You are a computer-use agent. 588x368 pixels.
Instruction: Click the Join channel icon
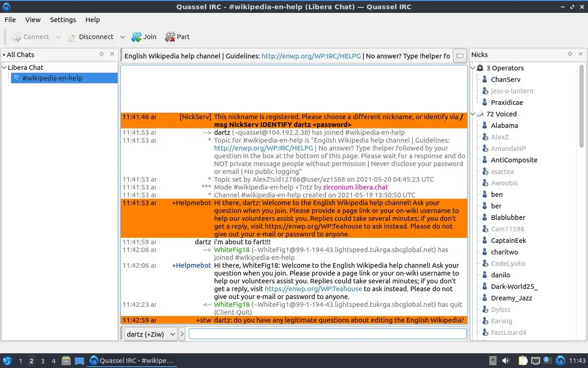136,37
